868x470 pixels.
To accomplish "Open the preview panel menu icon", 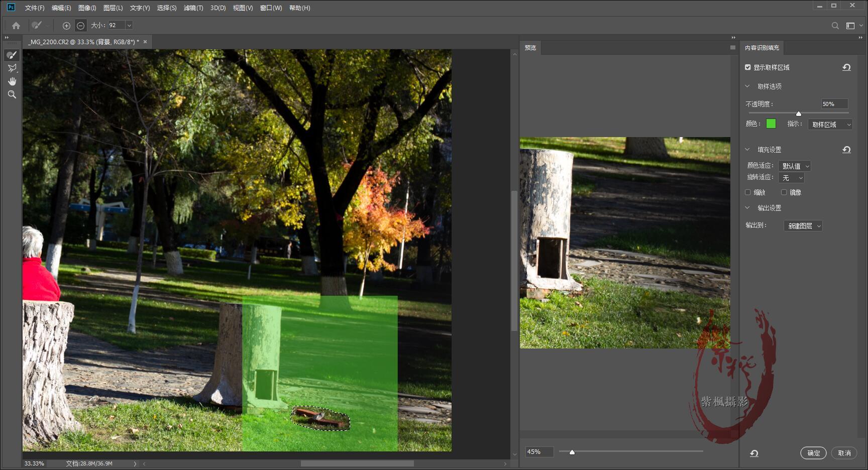I will [732, 48].
